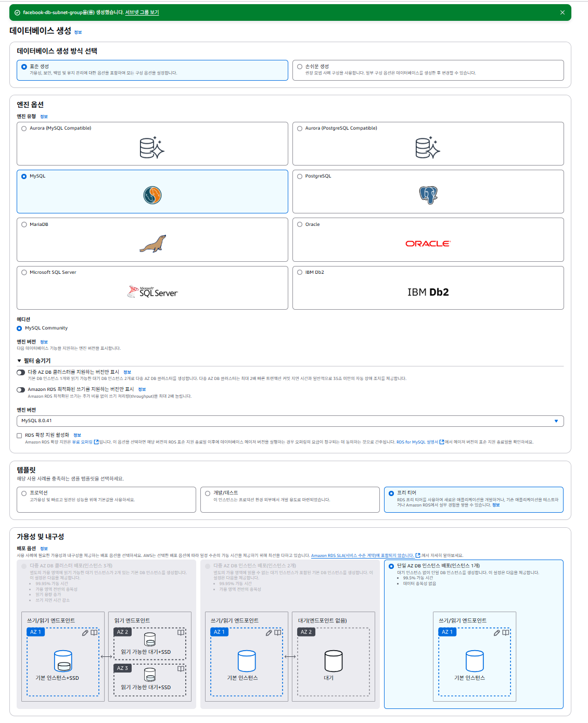588x723 pixels.
Task: Open the 서브넷 그룹 보기 link in banner
Action: [x=142, y=12]
